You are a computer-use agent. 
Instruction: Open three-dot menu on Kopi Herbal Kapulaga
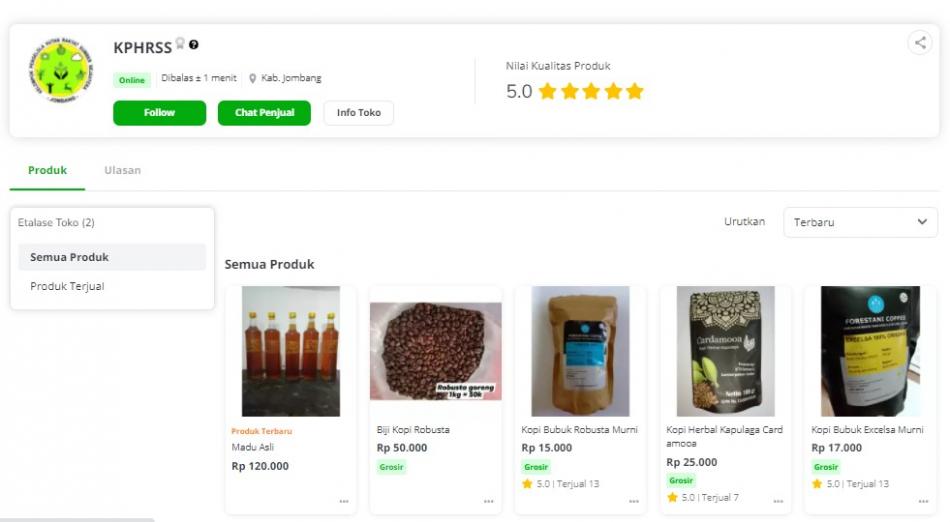pyautogui.click(x=778, y=501)
